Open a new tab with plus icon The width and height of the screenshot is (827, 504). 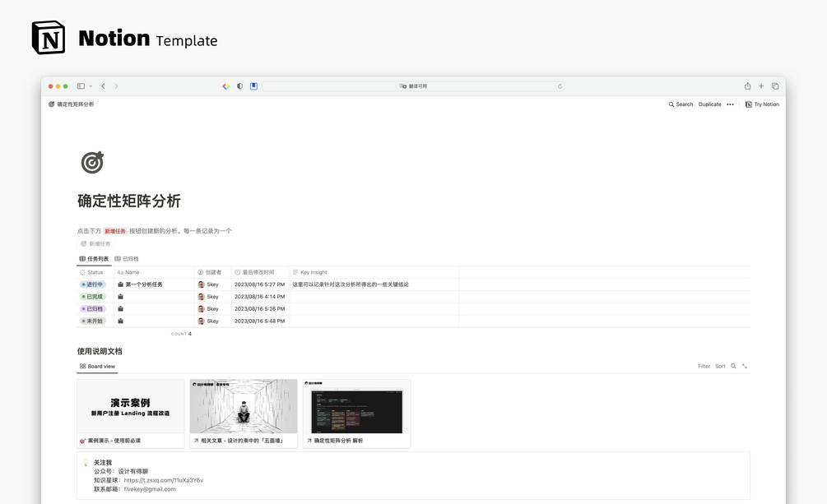761,86
